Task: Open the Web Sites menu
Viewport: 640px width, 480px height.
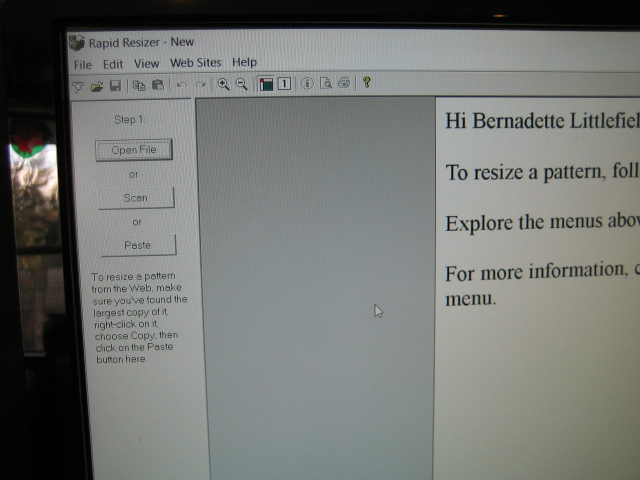Action: point(196,63)
